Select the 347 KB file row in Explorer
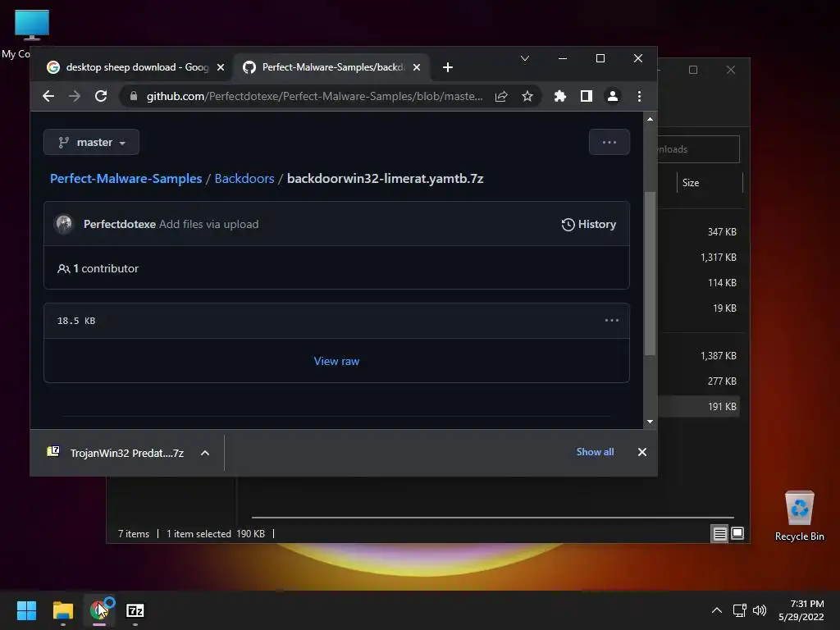Image resolution: width=840 pixels, height=630 pixels. coord(699,232)
